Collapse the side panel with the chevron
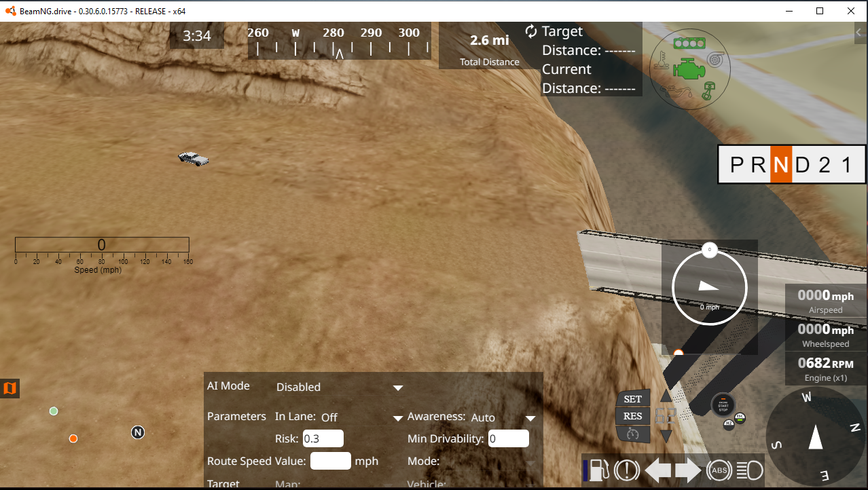 click(x=861, y=33)
